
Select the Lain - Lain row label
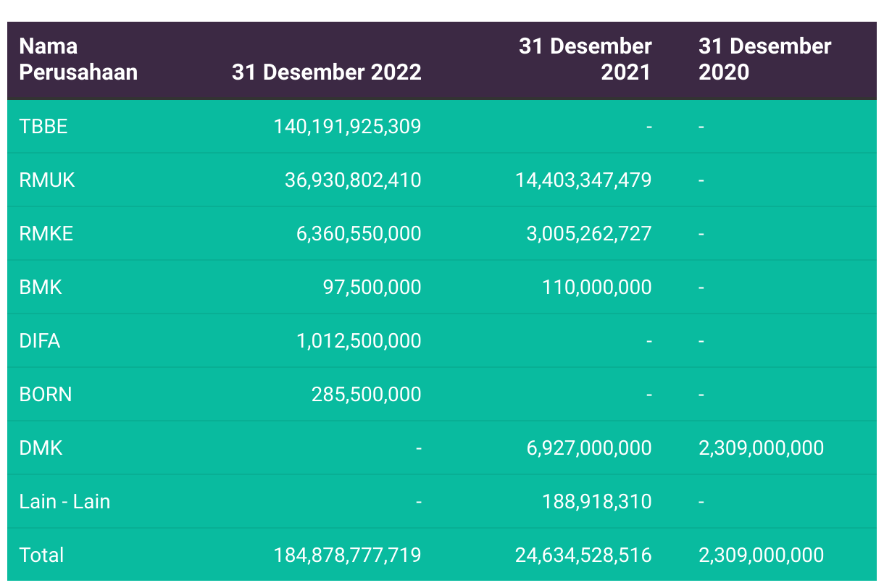(64, 502)
